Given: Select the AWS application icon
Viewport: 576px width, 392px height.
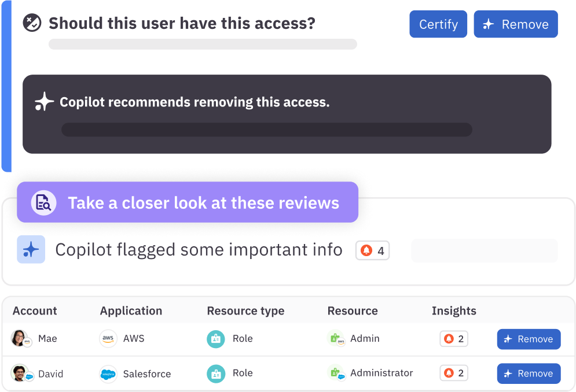Looking at the screenshot, I should [x=108, y=338].
